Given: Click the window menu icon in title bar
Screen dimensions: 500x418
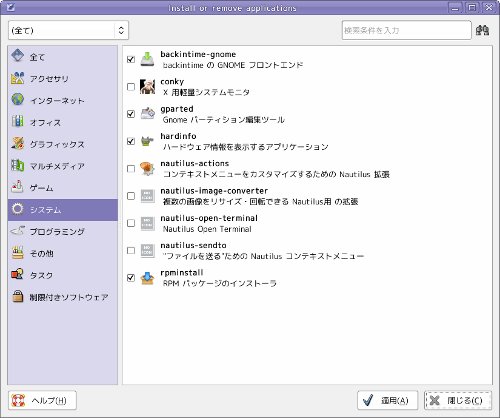Looking at the screenshot, I should point(11,7).
